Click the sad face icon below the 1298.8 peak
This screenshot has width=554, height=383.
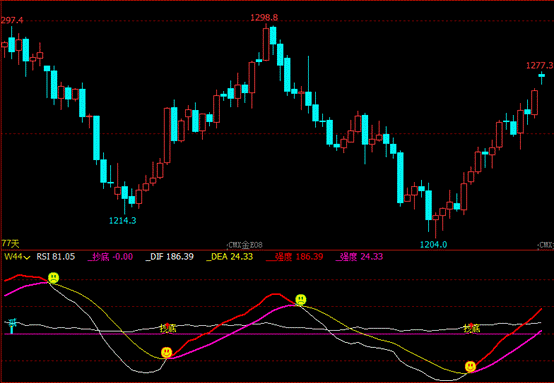click(x=301, y=300)
